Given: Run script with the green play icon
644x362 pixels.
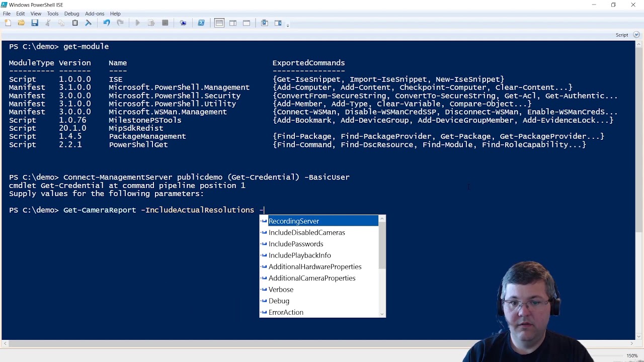Looking at the screenshot, I should coord(138,23).
